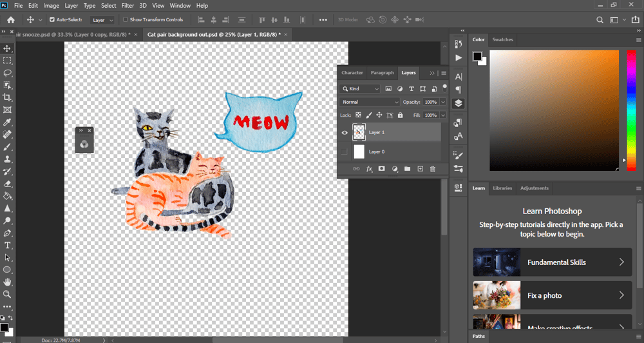Select the Ellipse shape tool
The height and width of the screenshot is (343, 644).
(7, 269)
